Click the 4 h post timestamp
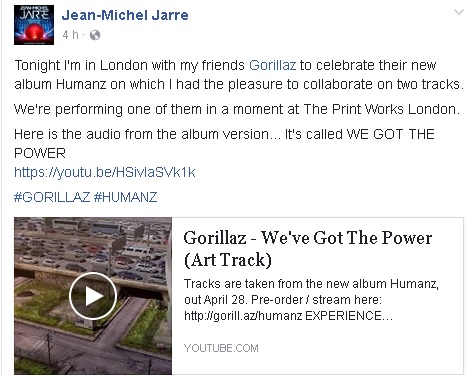The image size is (470, 381). click(x=70, y=35)
